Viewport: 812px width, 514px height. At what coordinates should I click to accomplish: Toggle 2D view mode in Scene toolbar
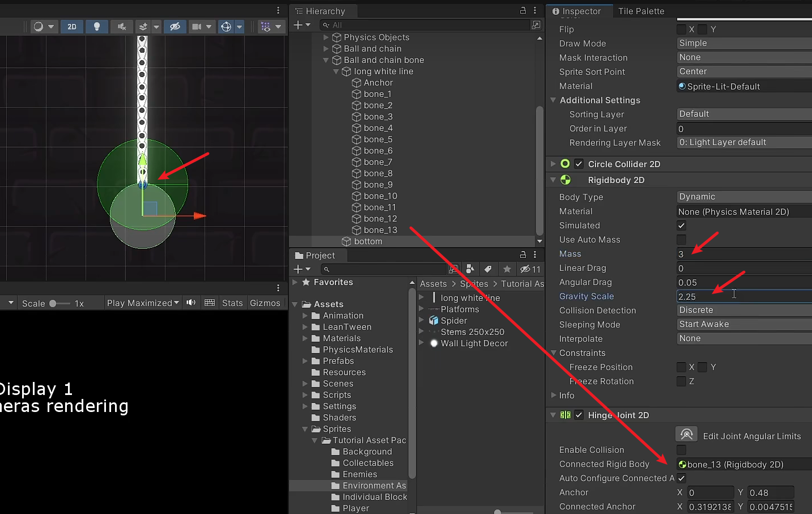pyautogui.click(x=72, y=26)
